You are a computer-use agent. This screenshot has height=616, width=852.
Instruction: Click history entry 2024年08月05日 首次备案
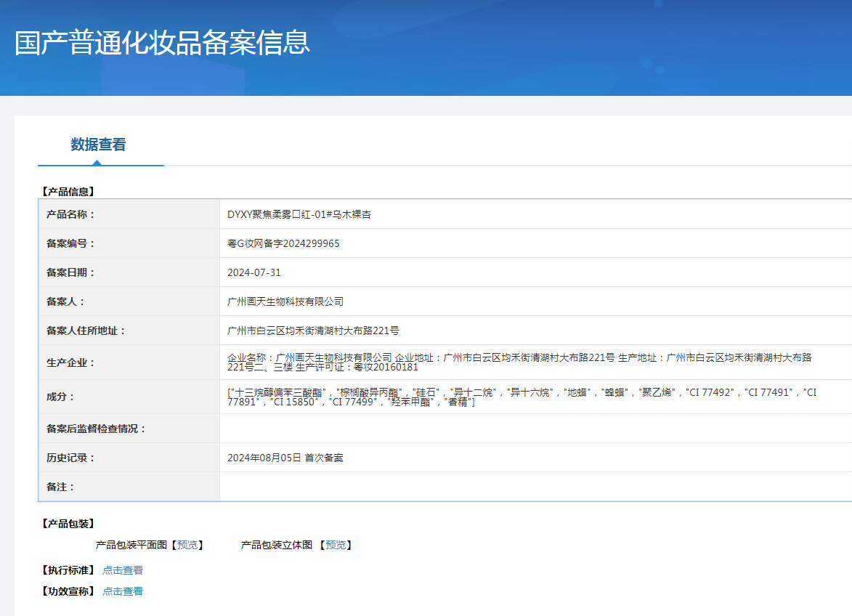click(285, 458)
